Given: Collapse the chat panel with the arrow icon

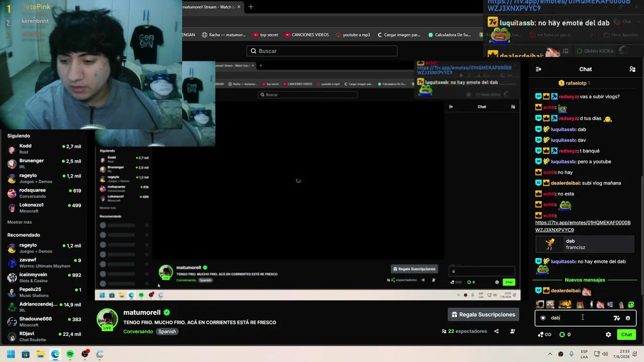Looking at the screenshot, I should pos(538,69).
